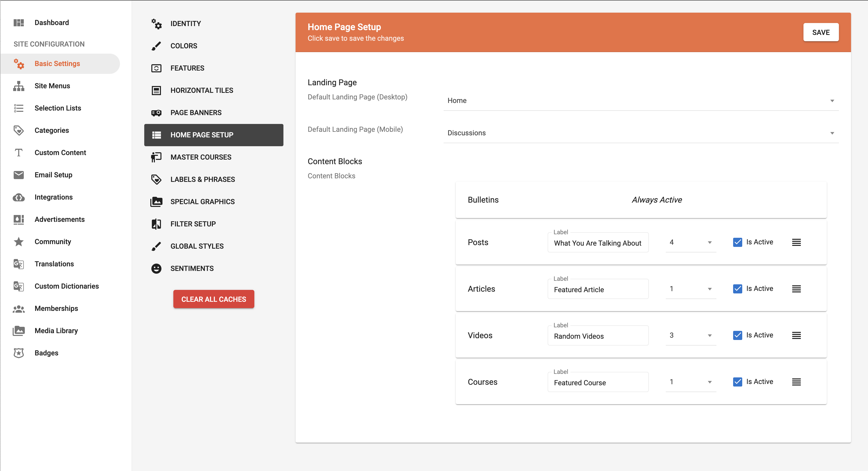Click the Sentiments smiley face icon
Viewport: 868px width, 471px height.
click(156, 269)
